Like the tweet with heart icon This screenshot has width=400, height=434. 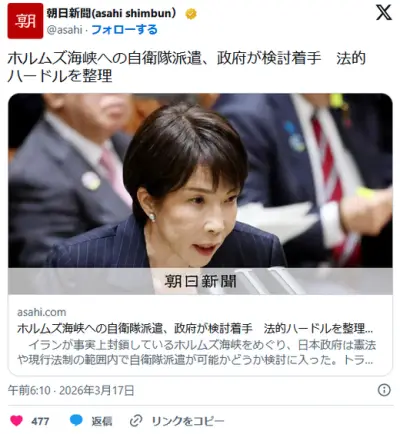click(x=16, y=421)
